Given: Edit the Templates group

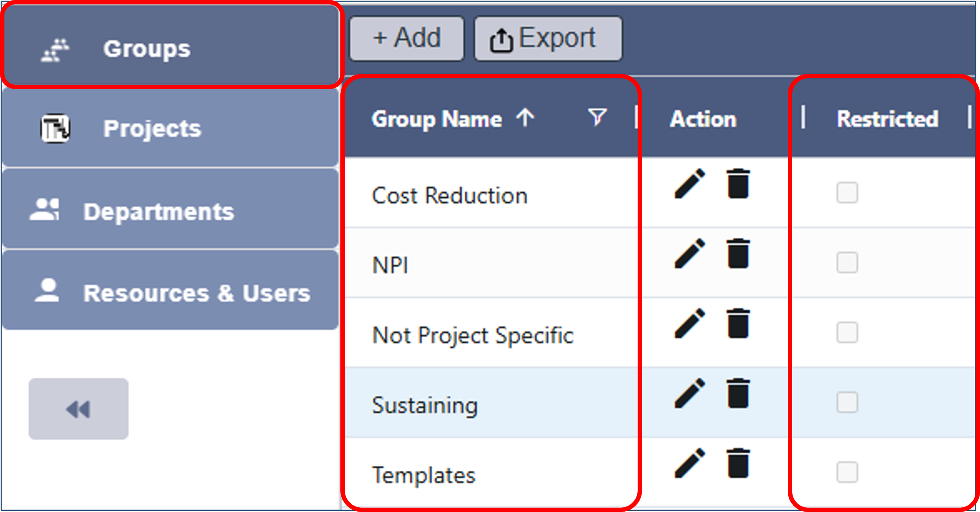Looking at the screenshot, I should [690, 463].
